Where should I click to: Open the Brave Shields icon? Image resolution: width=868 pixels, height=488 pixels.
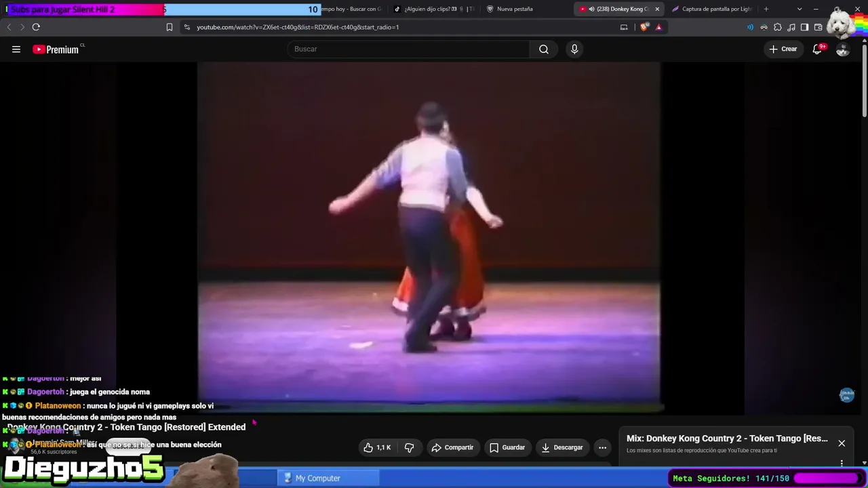click(x=644, y=27)
